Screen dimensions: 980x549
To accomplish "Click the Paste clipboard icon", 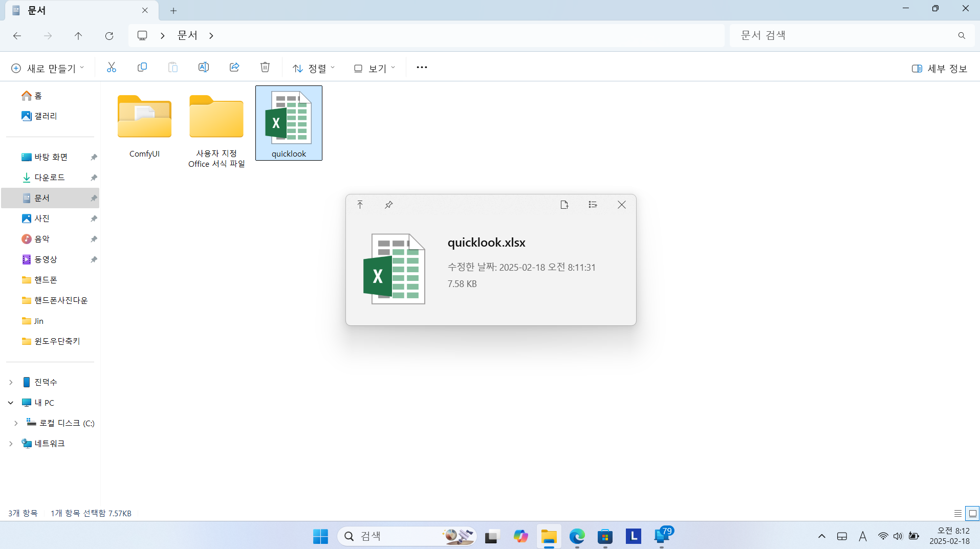I will (x=173, y=68).
